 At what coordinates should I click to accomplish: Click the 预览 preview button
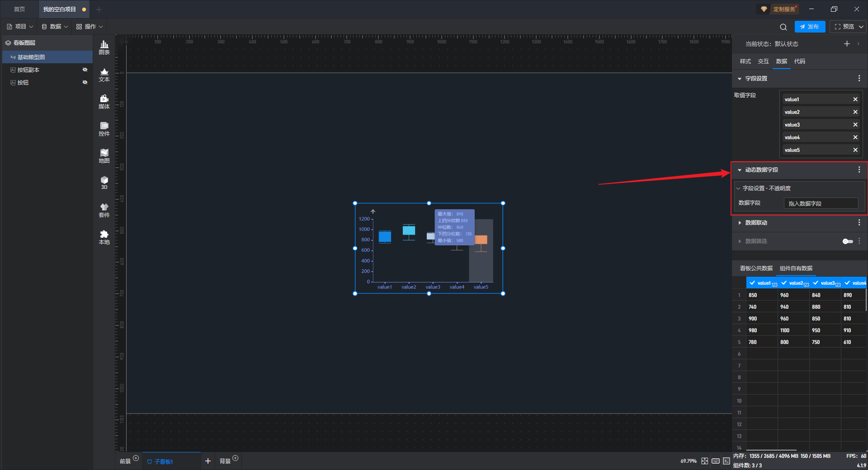[844, 27]
